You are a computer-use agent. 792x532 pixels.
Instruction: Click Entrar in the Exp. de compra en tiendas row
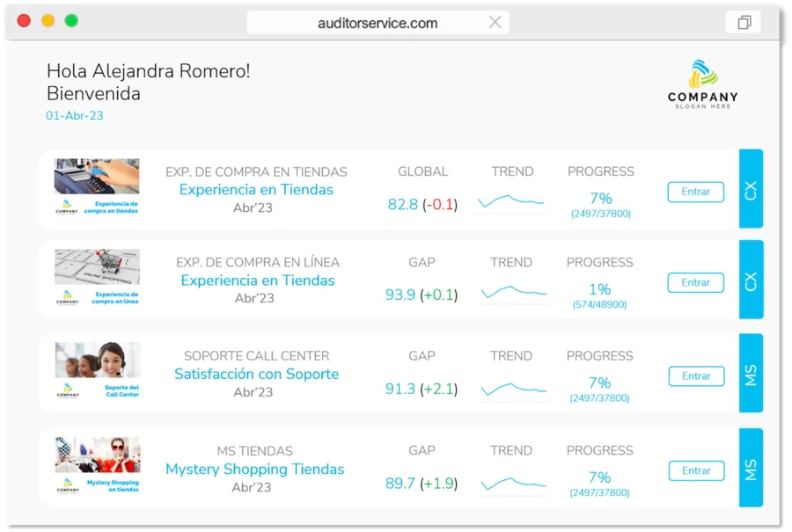695,192
